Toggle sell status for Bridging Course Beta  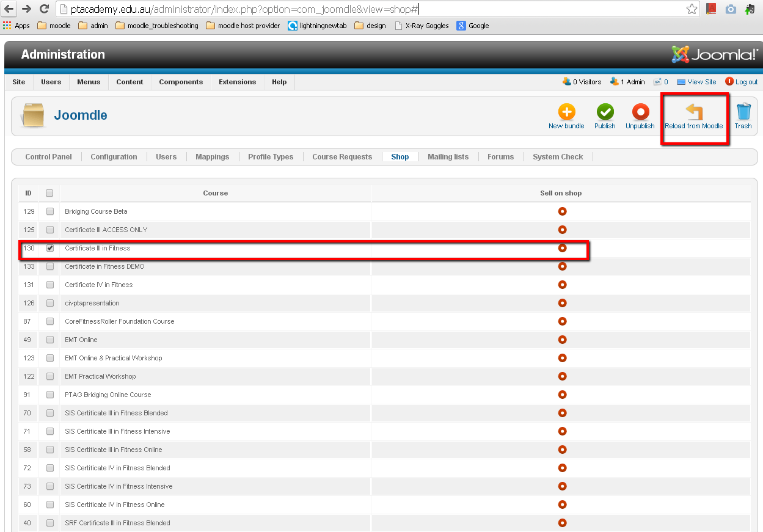(x=562, y=211)
